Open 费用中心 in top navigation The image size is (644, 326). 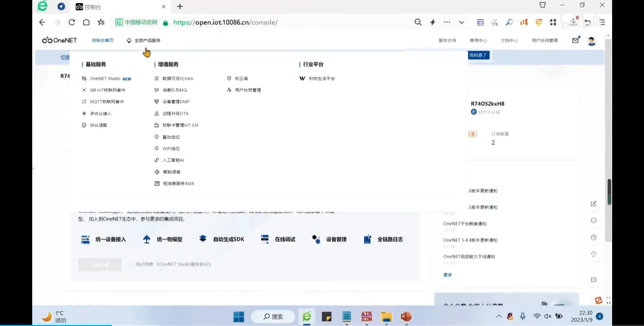pyautogui.click(x=478, y=40)
